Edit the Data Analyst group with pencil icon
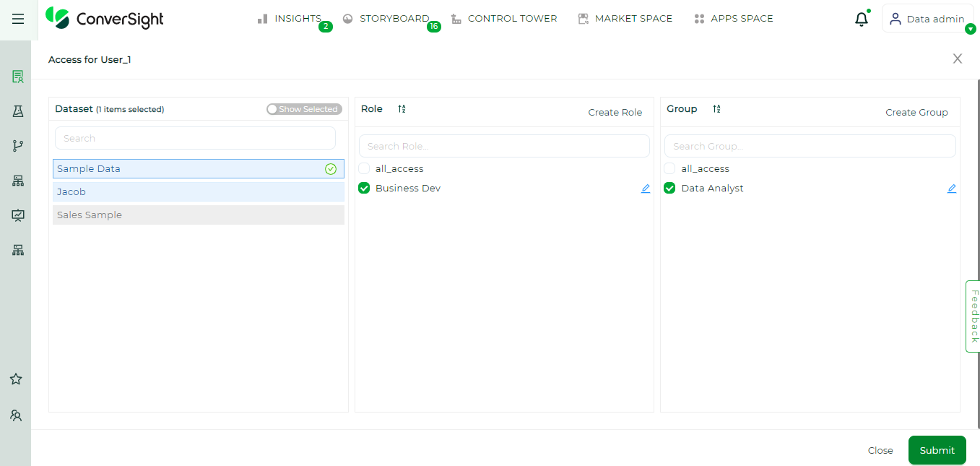 (x=951, y=188)
